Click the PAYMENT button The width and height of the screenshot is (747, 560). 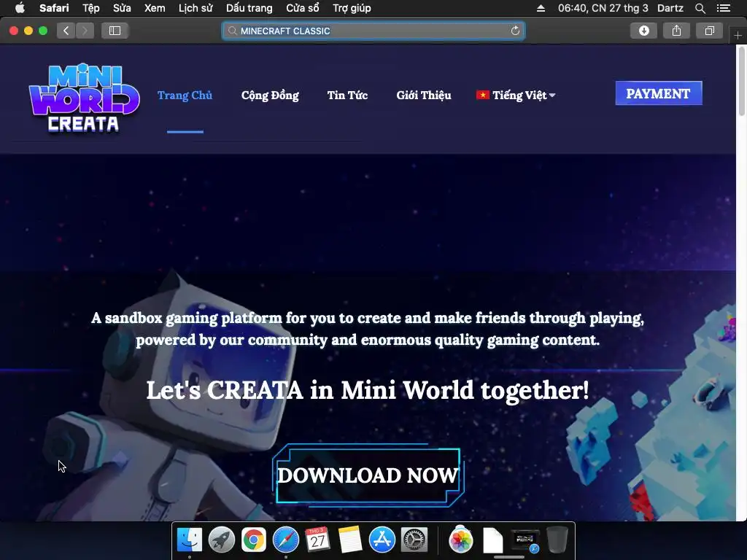(x=659, y=93)
